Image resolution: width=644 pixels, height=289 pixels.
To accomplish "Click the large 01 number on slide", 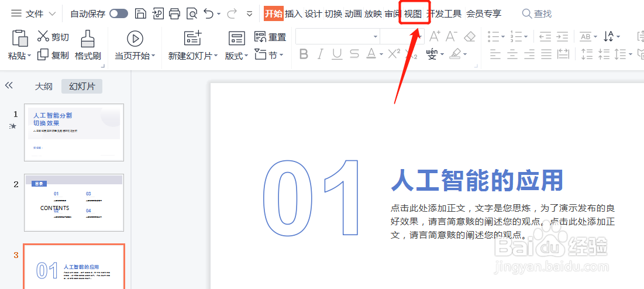I will coord(312,198).
